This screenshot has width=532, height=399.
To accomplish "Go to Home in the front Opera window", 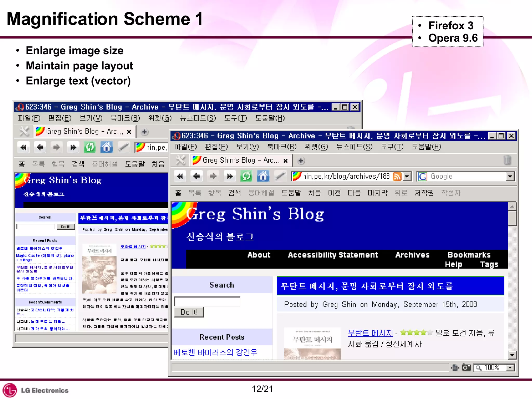I will pyautogui.click(x=263, y=176).
